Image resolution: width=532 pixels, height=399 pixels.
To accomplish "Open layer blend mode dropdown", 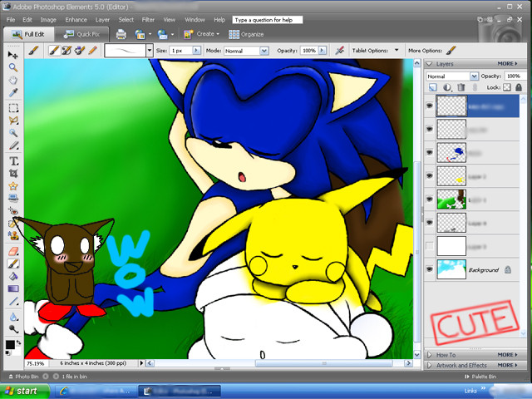I will [x=474, y=76].
